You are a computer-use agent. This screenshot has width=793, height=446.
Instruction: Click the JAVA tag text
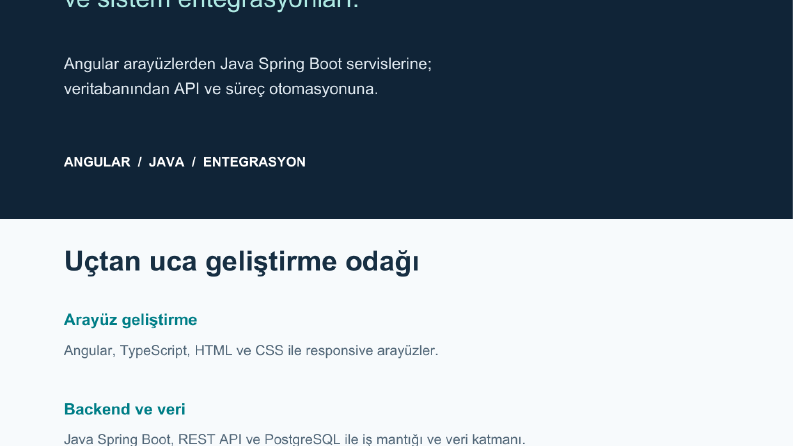(x=166, y=162)
